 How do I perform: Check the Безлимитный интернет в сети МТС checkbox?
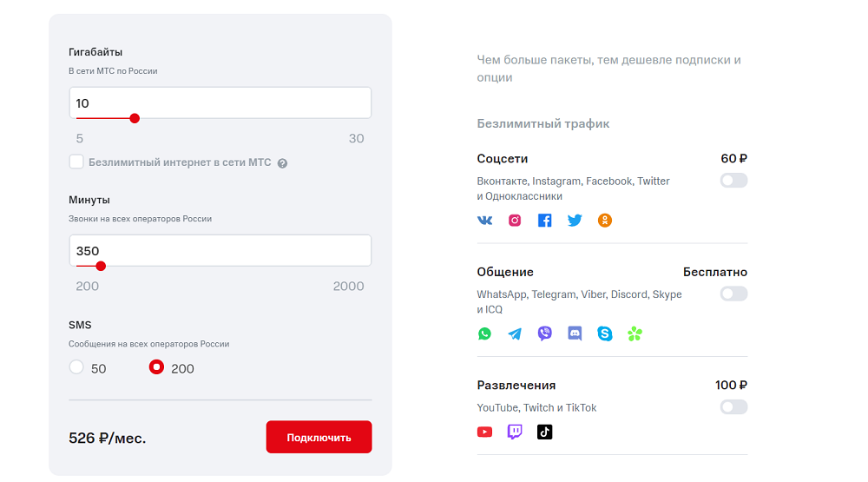point(76,162)
